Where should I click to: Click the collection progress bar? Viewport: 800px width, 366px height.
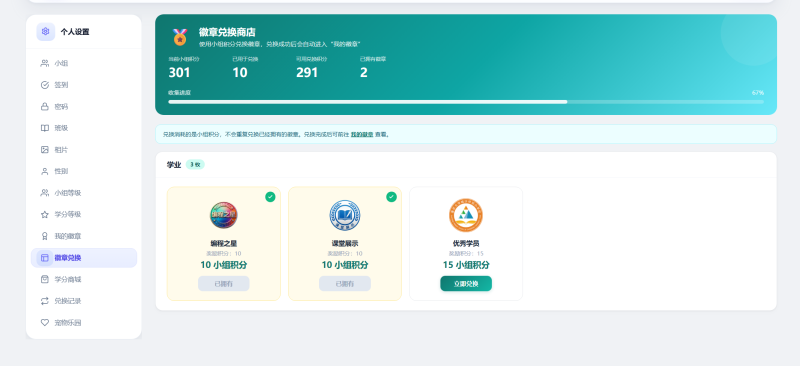tap(466, 102)
